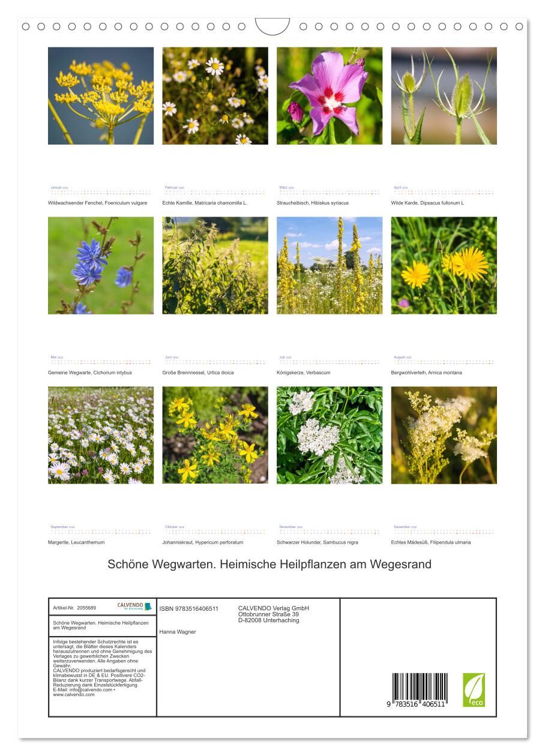Select the Echte Kamille flower image

pos(215,96)
